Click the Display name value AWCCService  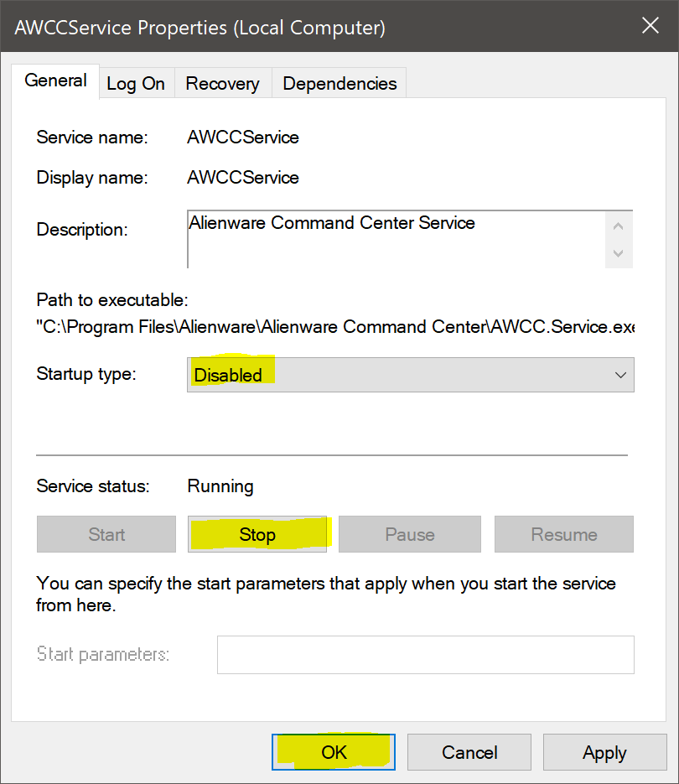click(x=243, y=178)
